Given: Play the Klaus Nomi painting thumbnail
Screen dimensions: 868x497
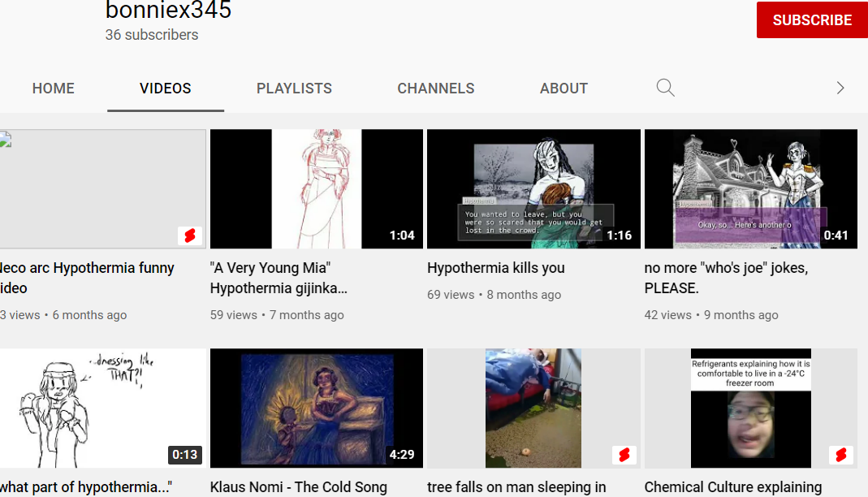Looking at the screenshot, I should [x=317, y=408].
